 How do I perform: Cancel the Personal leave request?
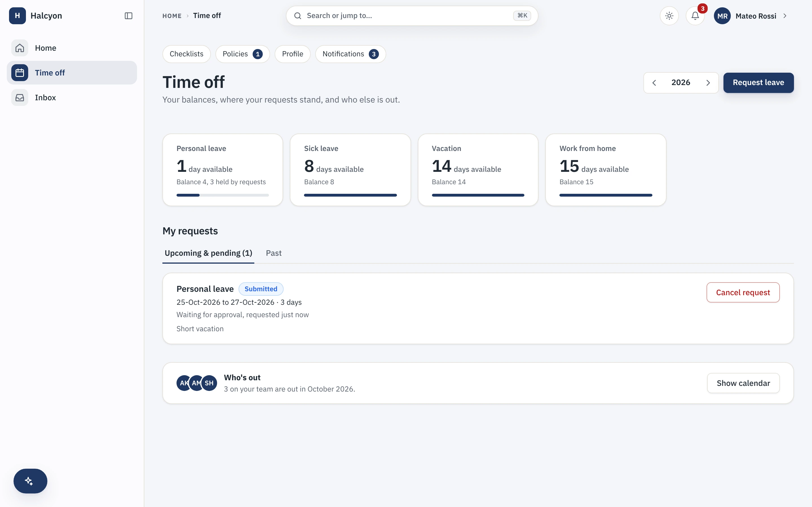coord(743,292)
